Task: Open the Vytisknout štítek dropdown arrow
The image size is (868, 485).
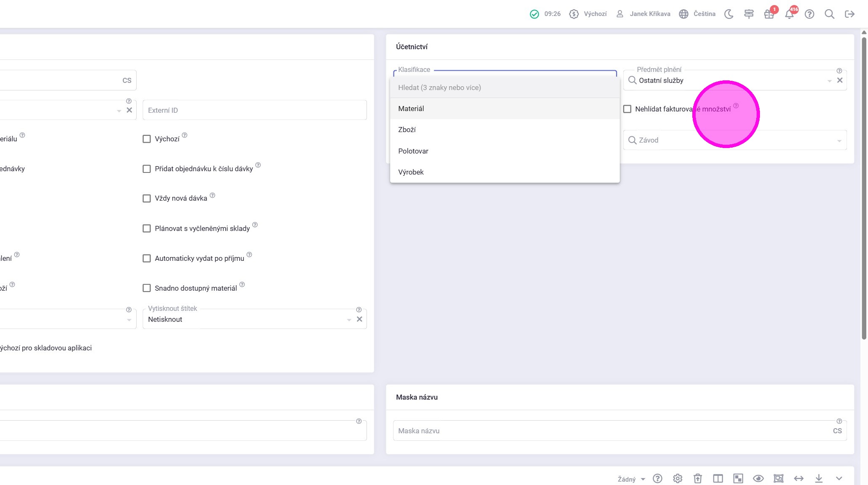Action: point(348,320)
